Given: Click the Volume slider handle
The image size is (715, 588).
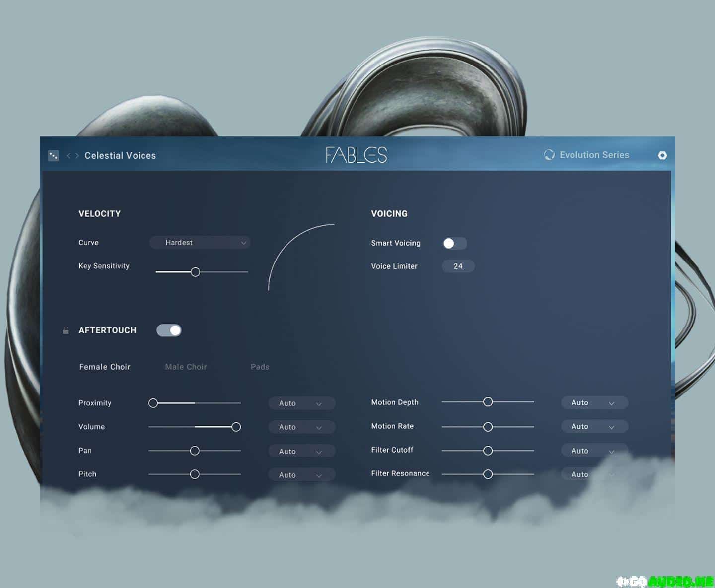Looking at the screenshot, I should coord(236,427).
